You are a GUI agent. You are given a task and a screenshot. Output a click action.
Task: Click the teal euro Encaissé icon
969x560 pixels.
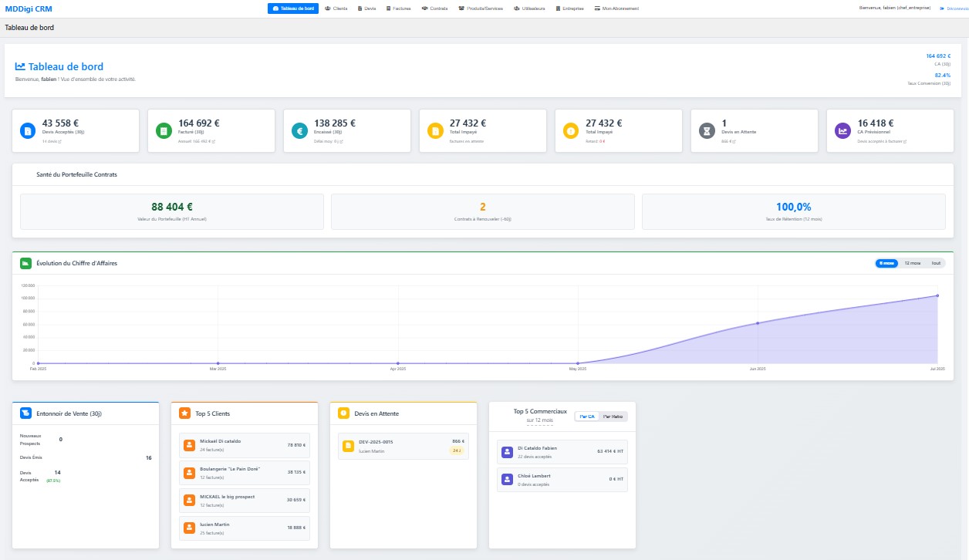(x=299, y=131)
